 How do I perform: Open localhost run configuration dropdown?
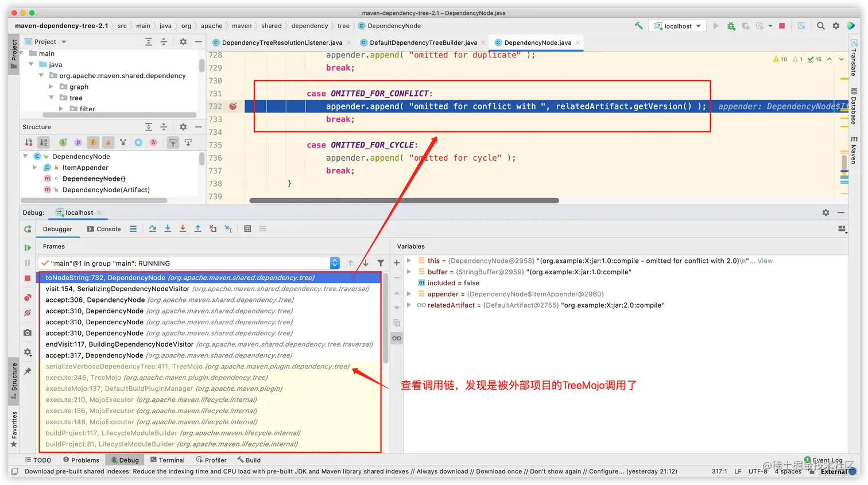[678, 26]
